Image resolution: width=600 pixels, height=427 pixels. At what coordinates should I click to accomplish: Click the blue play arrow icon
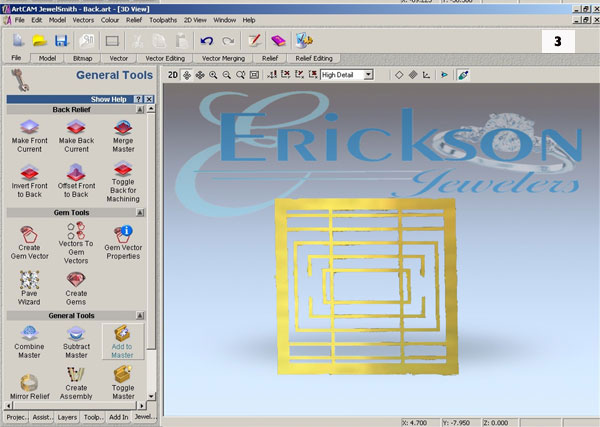[444, 75]
